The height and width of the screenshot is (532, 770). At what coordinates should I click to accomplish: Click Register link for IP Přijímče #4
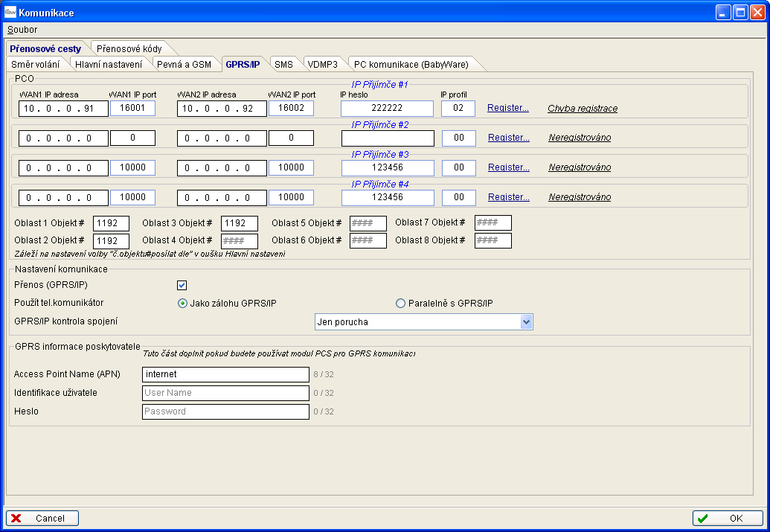[x=509, y=197]
